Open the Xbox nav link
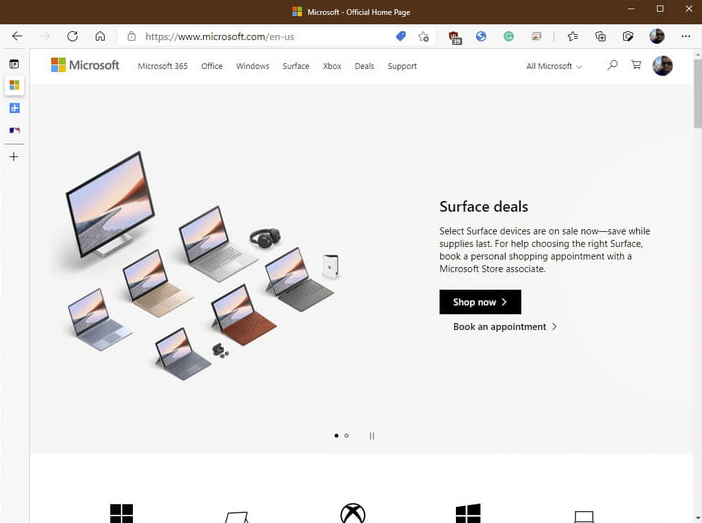The width and height of the screenshot is (702, 523). tap(332, 66)
